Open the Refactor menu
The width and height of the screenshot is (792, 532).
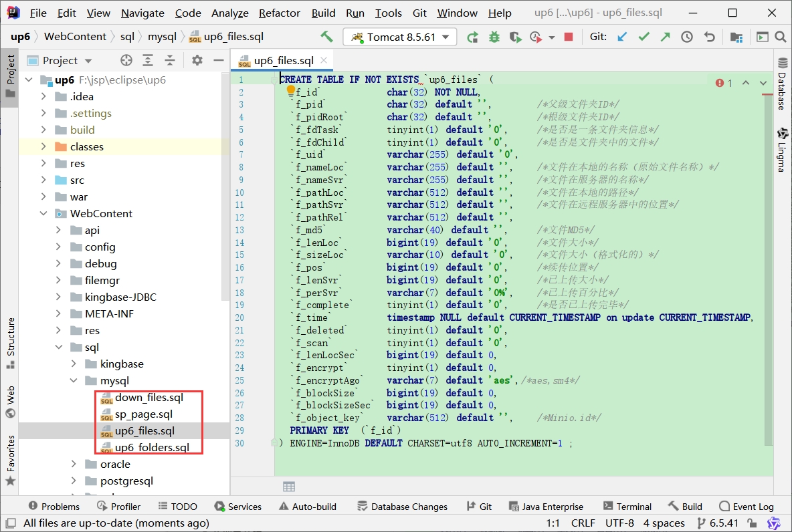coord(279,13)
